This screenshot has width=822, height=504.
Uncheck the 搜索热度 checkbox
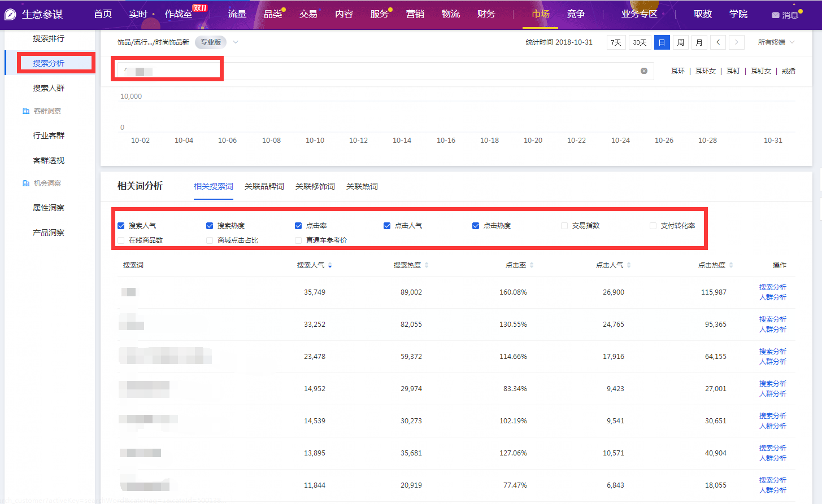pos(210,226)
